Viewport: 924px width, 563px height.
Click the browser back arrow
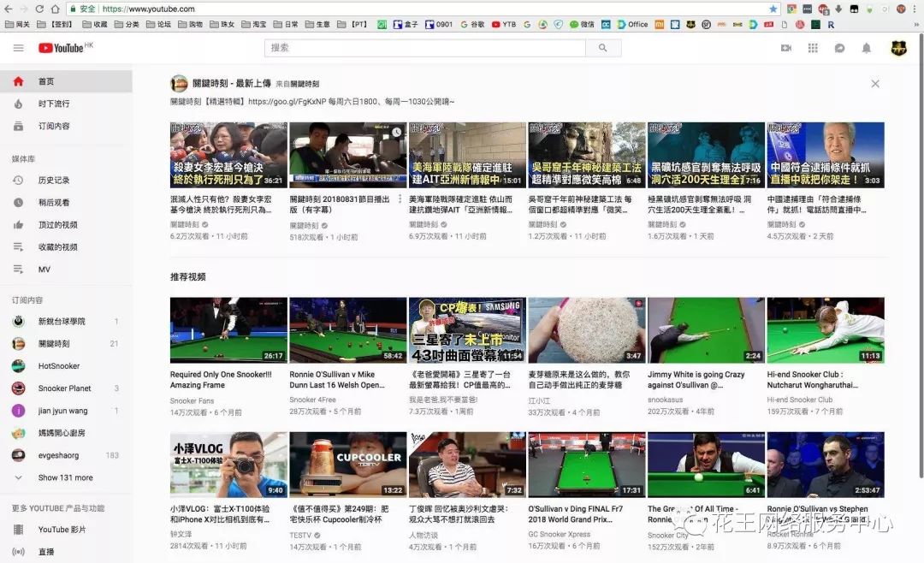[9, 9]
